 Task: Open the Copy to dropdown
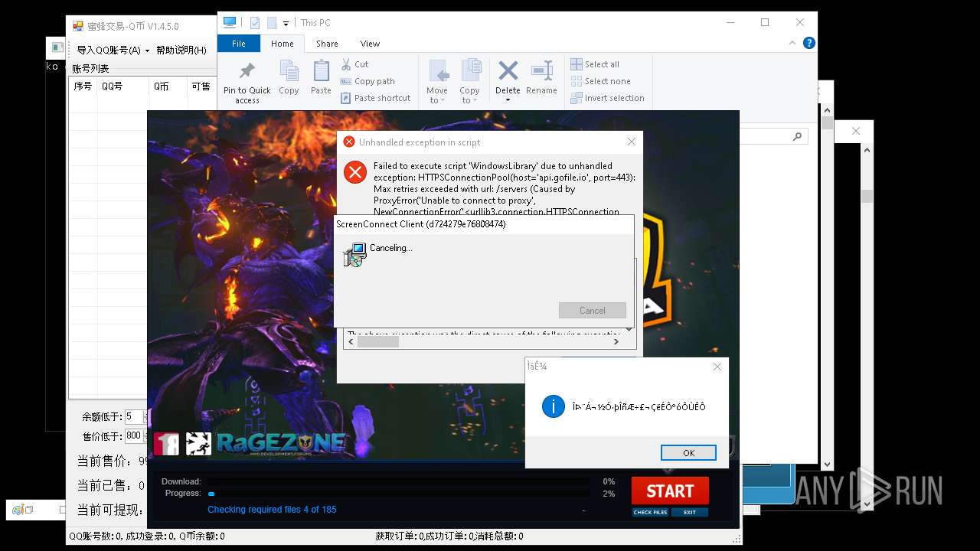[x=469, y=82]
